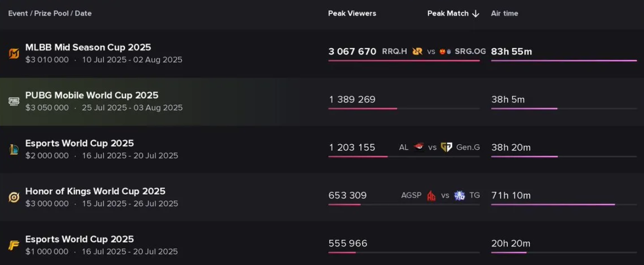This screenshot has height=265, width=644.
Task: Click the TG team logo
Action: 459,196
